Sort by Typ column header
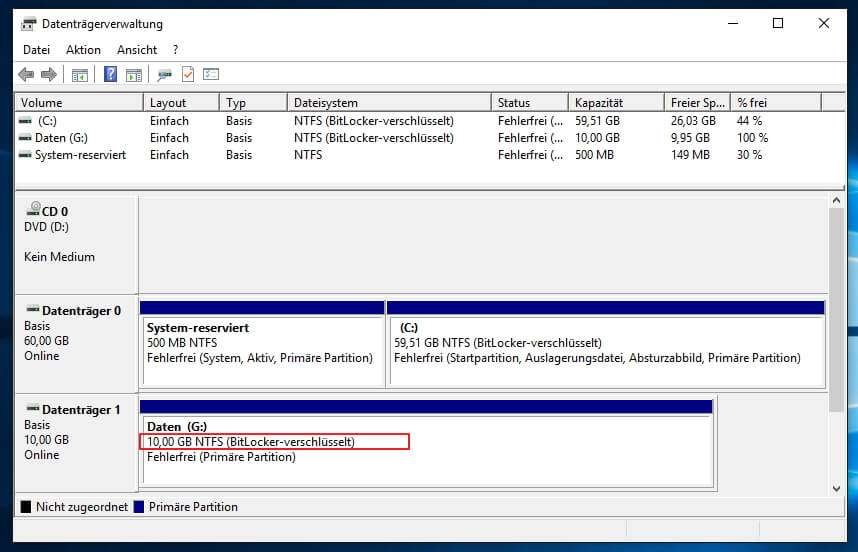 pos(253,103)
